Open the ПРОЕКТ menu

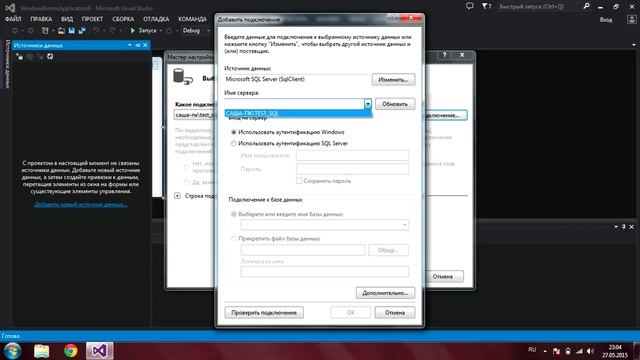tap(92, 19)
